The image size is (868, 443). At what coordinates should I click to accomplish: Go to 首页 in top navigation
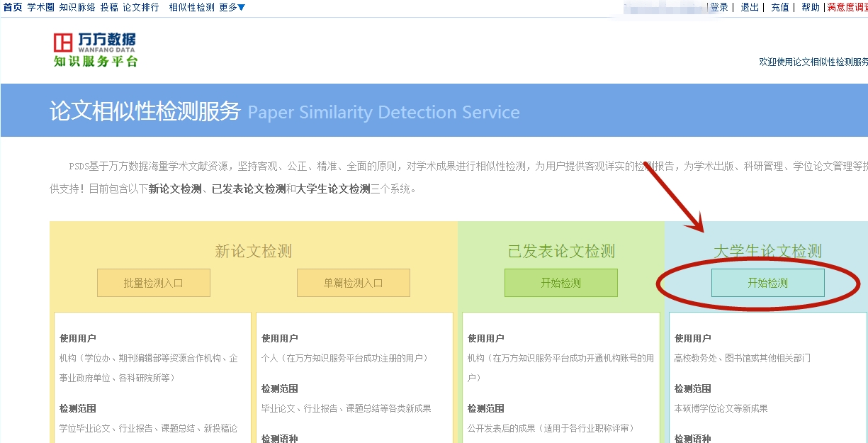13,7
